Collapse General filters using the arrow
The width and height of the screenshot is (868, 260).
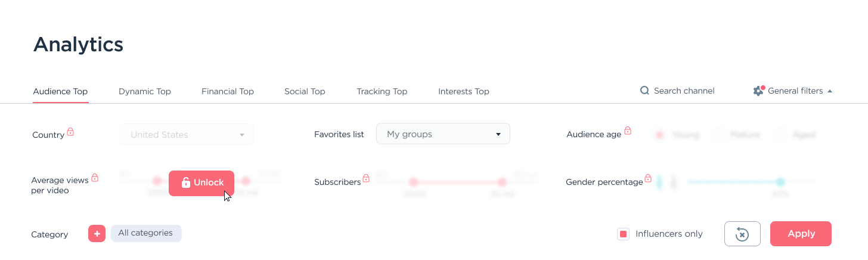click(830, 91)
